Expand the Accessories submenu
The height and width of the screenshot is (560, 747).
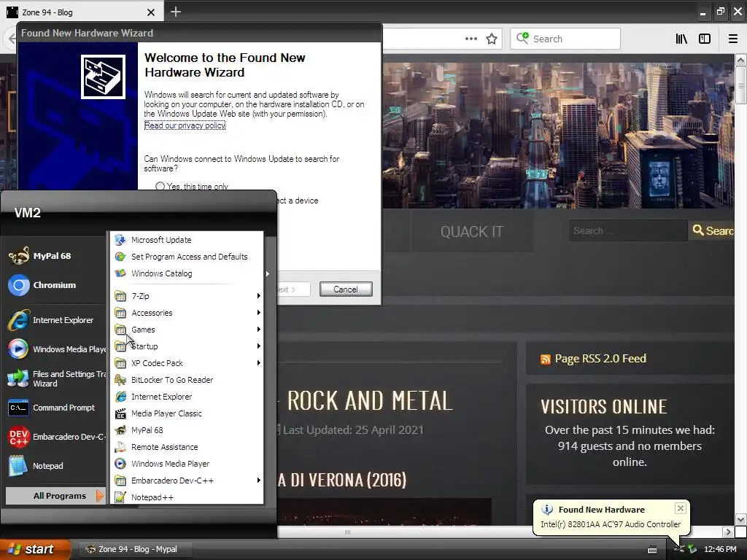187,313
